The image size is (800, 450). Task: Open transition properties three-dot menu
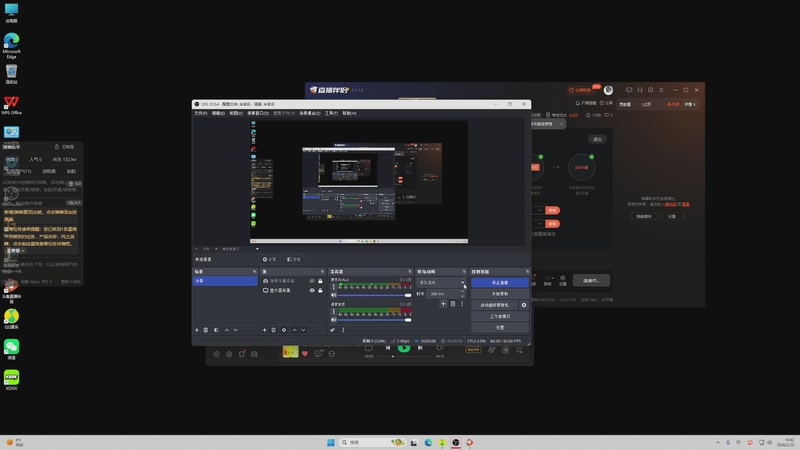coord(462,304)
